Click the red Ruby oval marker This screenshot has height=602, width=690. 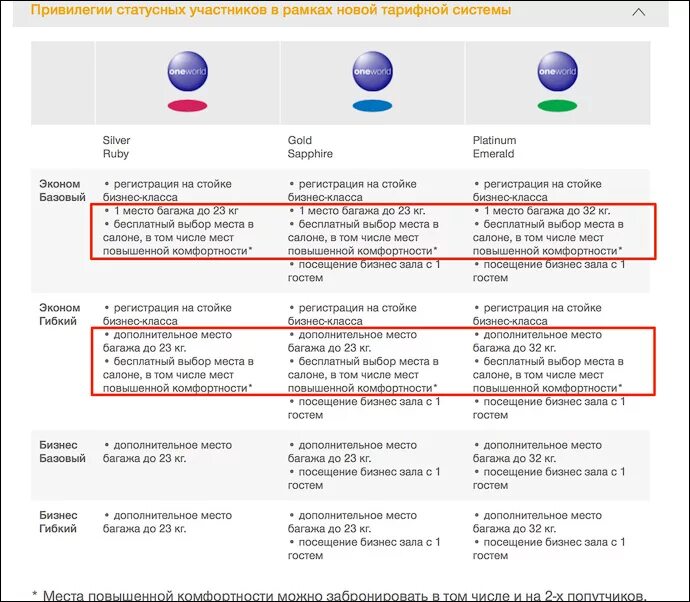coord(187,106)
